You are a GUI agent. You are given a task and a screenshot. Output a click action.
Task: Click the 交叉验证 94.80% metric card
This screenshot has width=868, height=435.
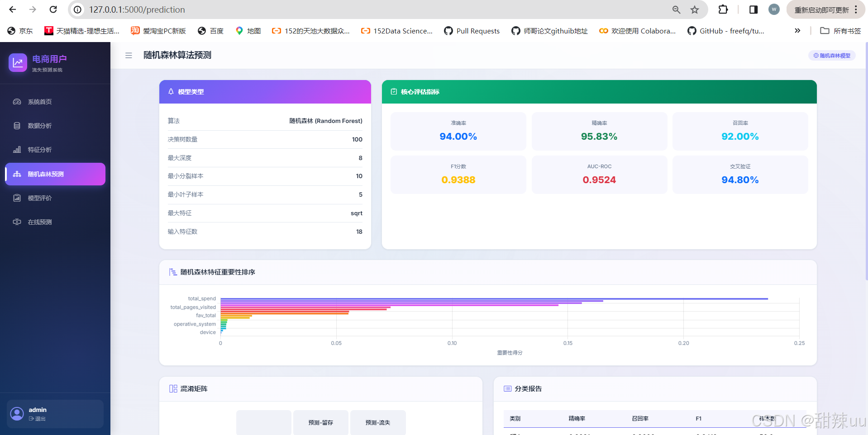(x=740, y=175)
